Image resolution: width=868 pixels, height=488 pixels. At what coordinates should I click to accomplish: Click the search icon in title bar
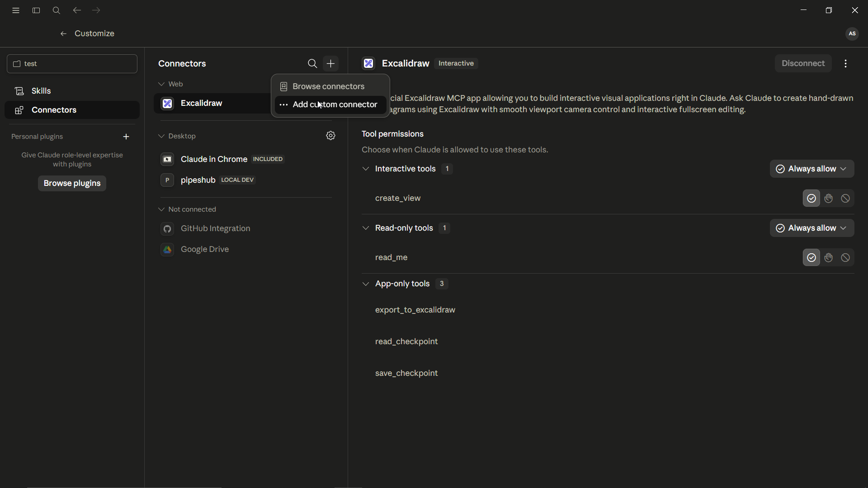(x=57, y=10)
